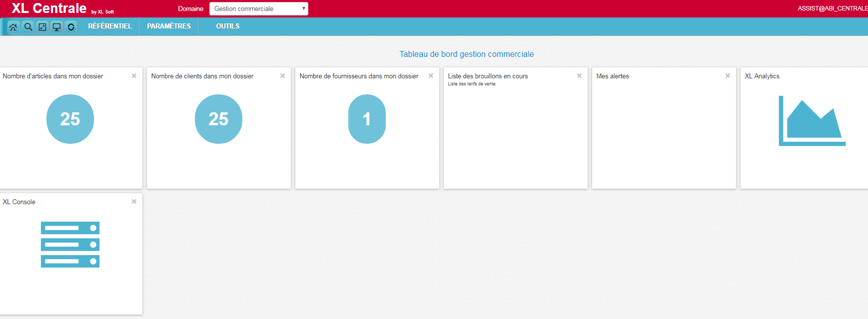Close the articles count widget

pos(134,76)
